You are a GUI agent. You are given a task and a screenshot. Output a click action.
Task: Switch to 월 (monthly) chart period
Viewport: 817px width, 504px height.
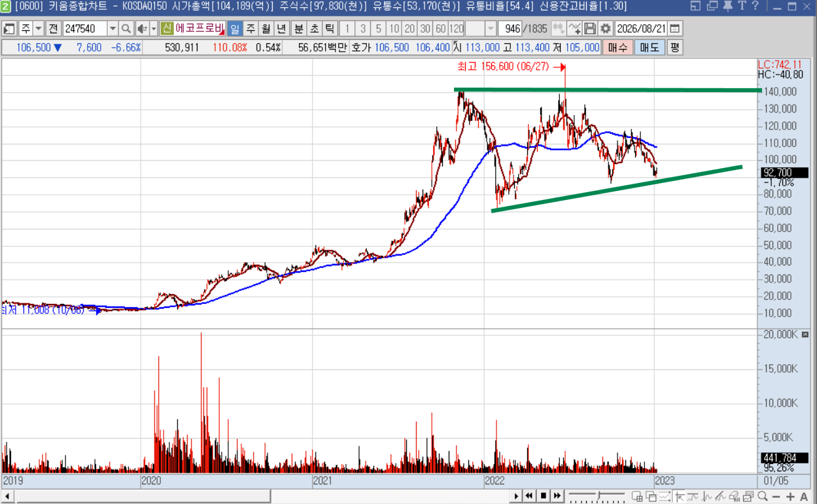point(266,29)
